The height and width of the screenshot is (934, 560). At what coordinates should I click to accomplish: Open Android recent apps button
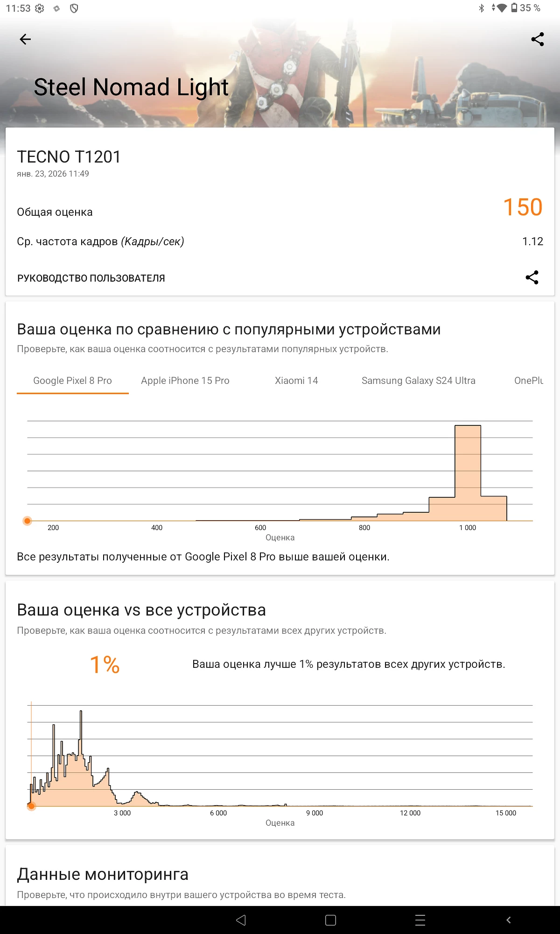point(420,920)
